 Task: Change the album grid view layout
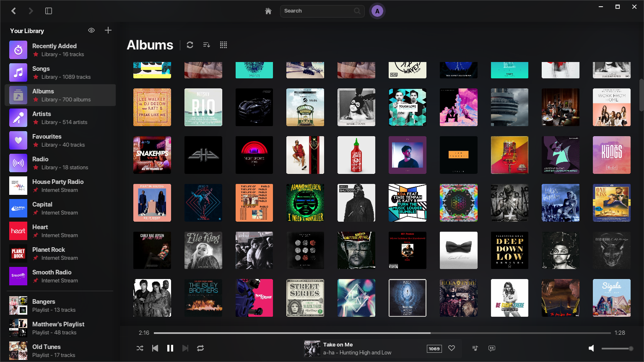pyautogui.click(x=223, y=45)
